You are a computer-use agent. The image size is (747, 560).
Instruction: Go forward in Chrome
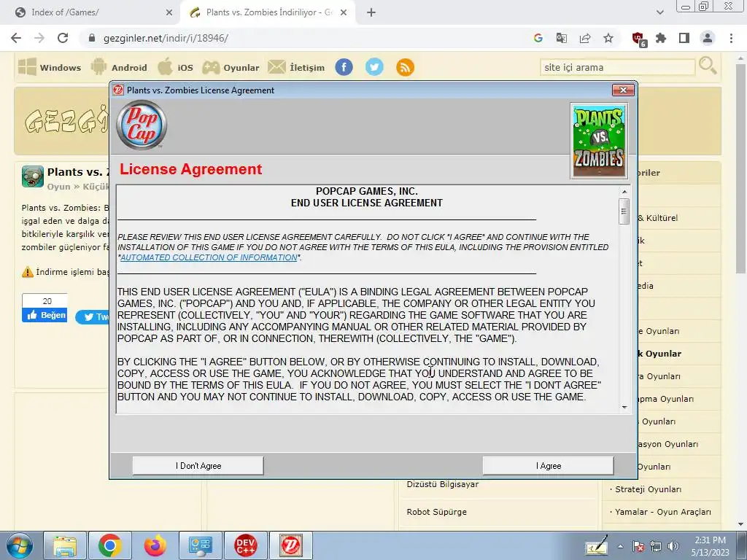39,38
